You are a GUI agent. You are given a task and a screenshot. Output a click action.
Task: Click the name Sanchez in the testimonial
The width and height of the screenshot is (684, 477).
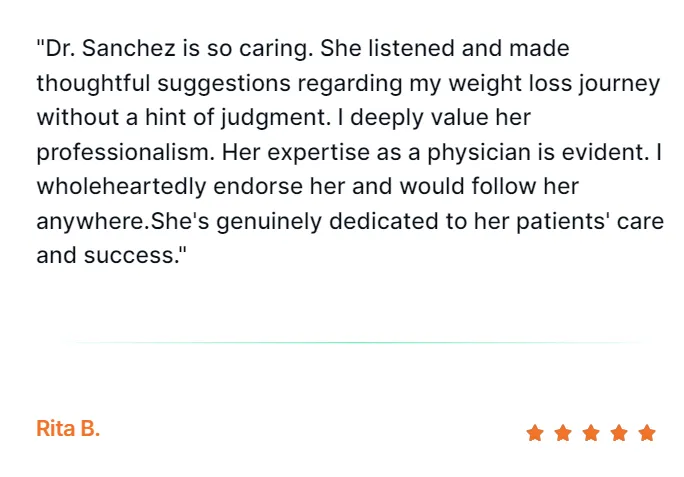(x=129, y=48)
